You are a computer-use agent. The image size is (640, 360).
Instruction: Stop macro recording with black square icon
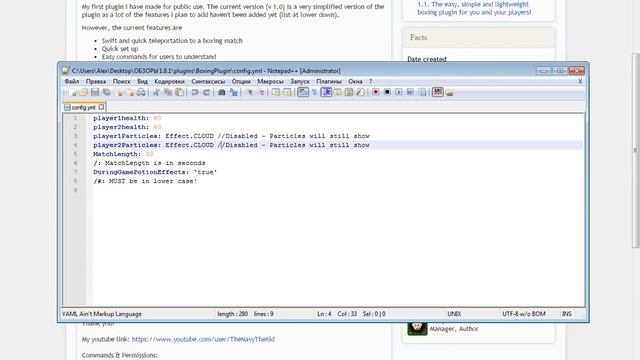pyautogui.click(x=387, y=93)
